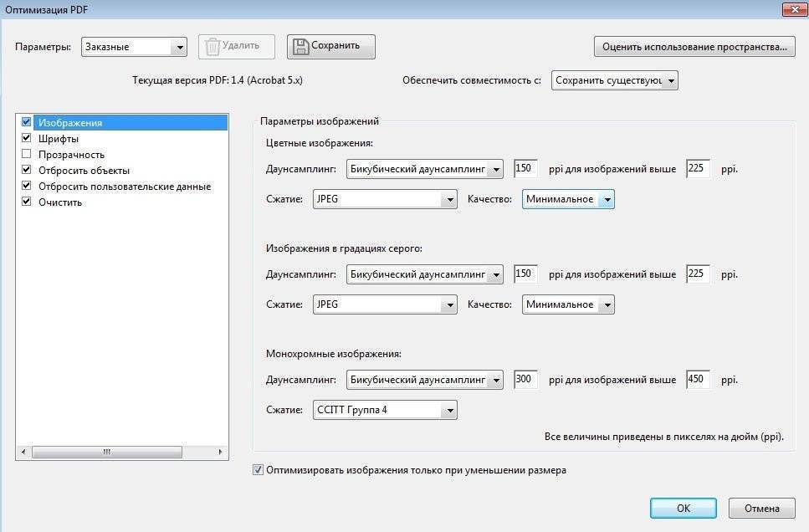Viewport: 809px width, 532px height.
Task: Uncheck optimize images only when reducing size
Action: tap(259, 470)
